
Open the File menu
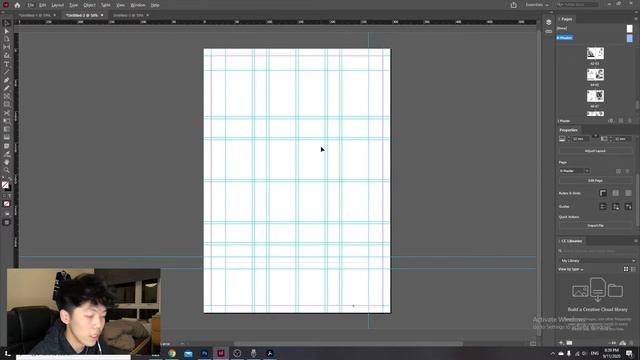tap(31, 5)
